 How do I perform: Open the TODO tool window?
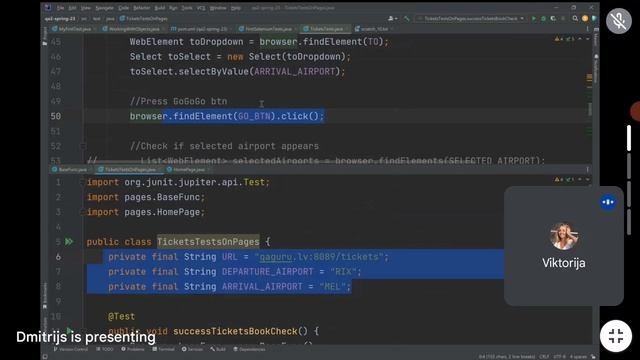tap(105, 349)
